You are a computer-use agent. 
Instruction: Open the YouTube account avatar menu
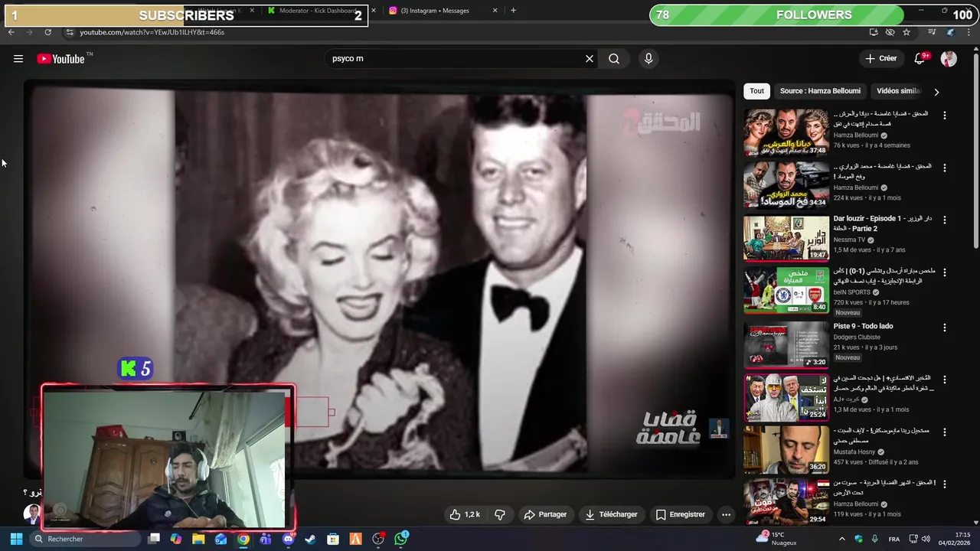[949, 59]
